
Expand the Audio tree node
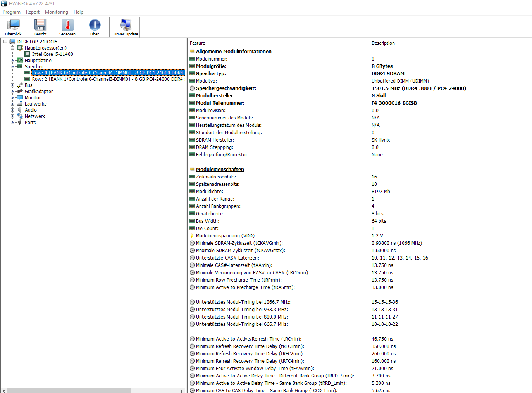coord(13,110)
